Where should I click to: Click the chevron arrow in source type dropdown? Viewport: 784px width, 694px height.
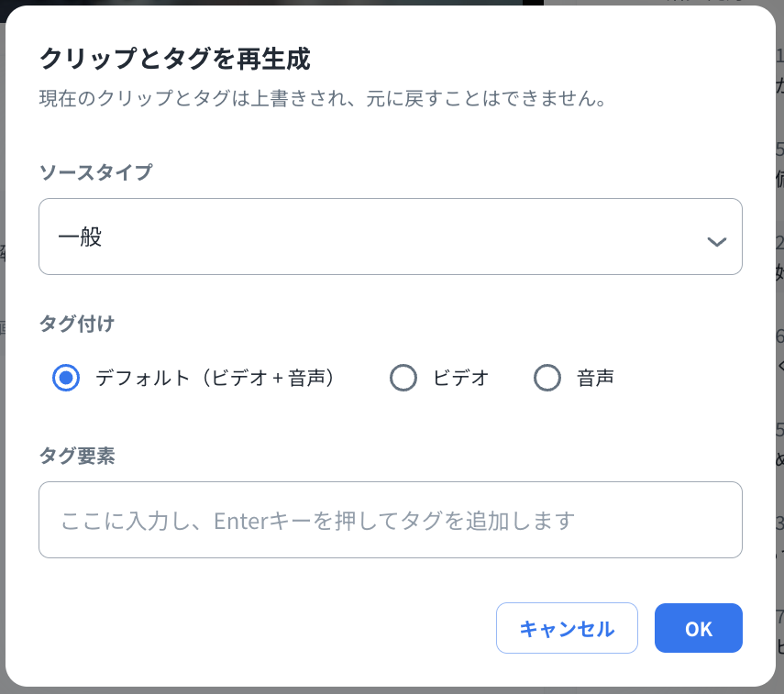716,241
